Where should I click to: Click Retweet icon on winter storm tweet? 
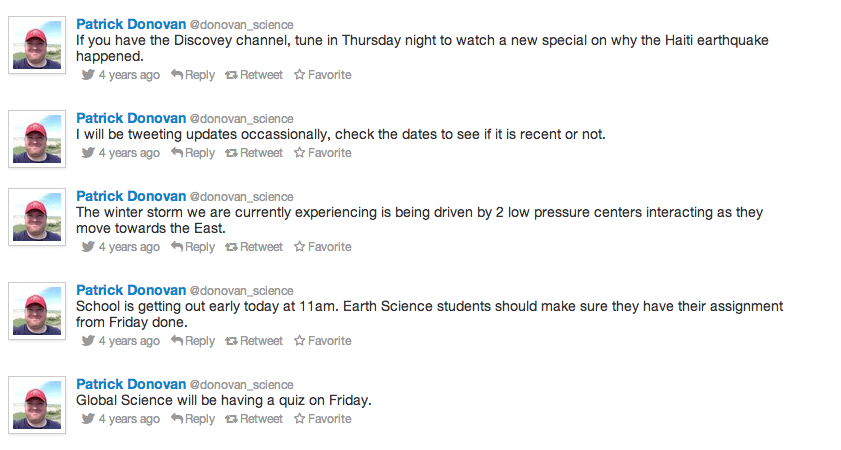click(x=232, y=247)
